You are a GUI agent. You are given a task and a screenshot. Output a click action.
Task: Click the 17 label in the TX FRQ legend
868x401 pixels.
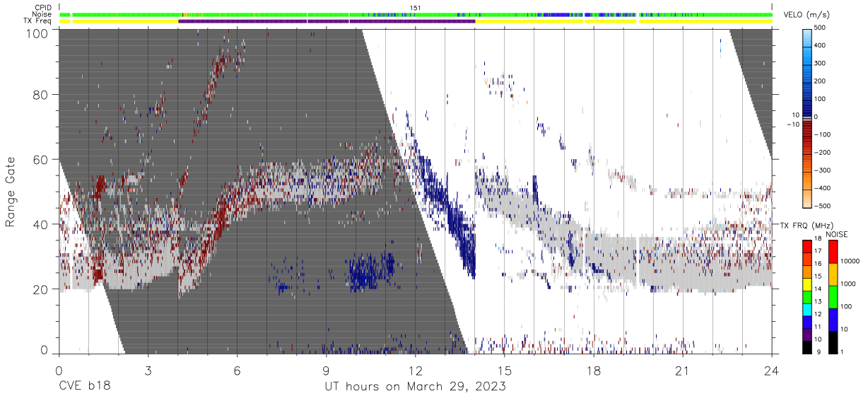pos(818,251)
